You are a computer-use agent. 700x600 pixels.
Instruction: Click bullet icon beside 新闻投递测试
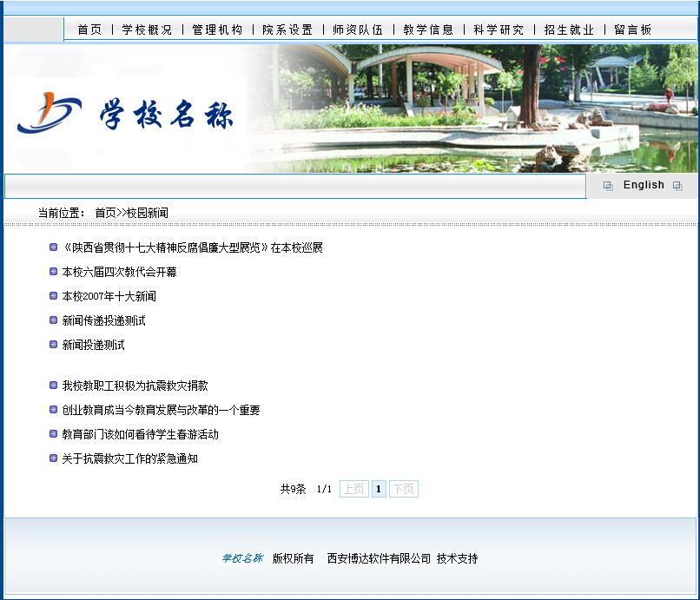tap(53, 344)
